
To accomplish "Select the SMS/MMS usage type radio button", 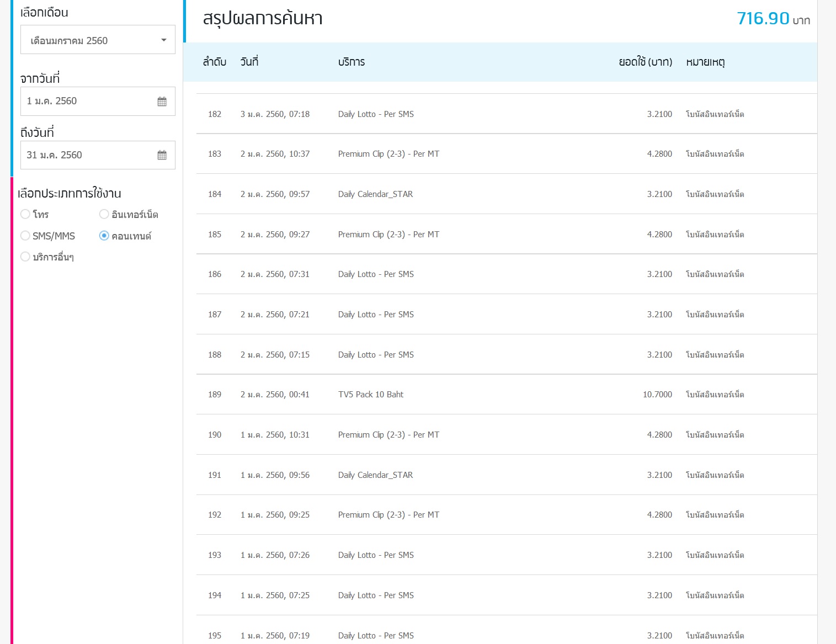I will tap(25, 236).
